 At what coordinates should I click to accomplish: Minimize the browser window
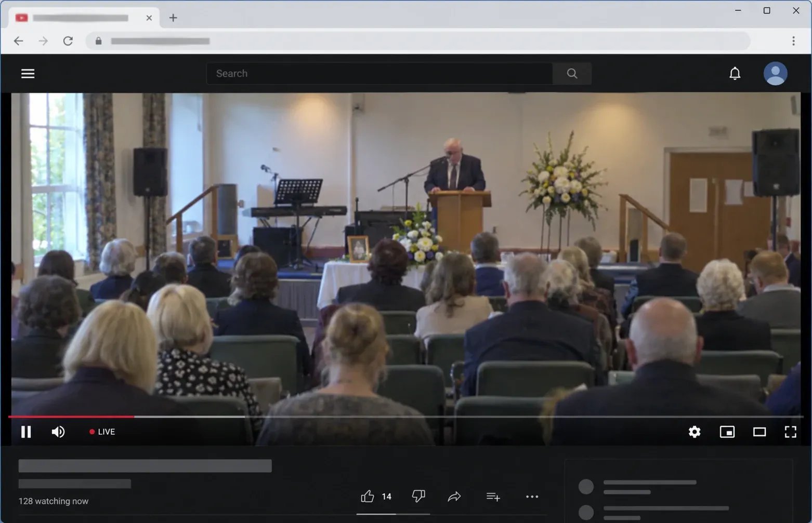(x=738, y=10)
